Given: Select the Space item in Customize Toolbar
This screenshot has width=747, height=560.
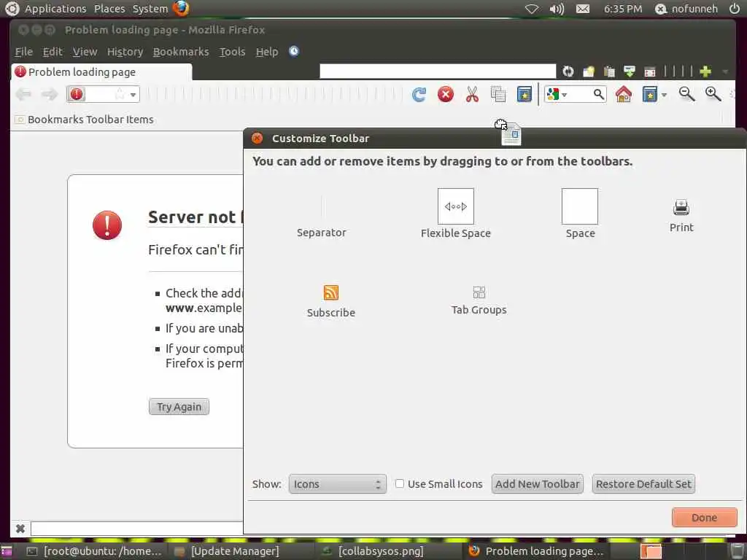Looking at the screenshot, I should coord(580,214).
